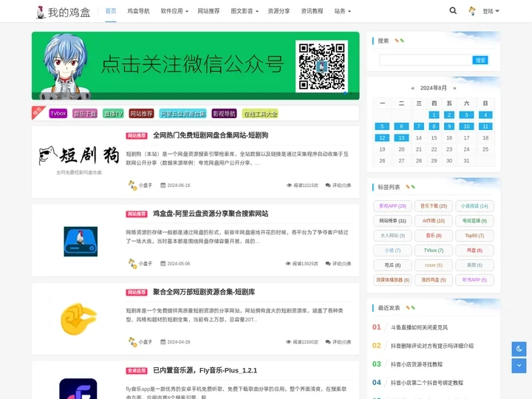Image resolution: width=532 pixels, height=399 pixels.
Task: Go to previous month in calendar
Action: (412, 88)
